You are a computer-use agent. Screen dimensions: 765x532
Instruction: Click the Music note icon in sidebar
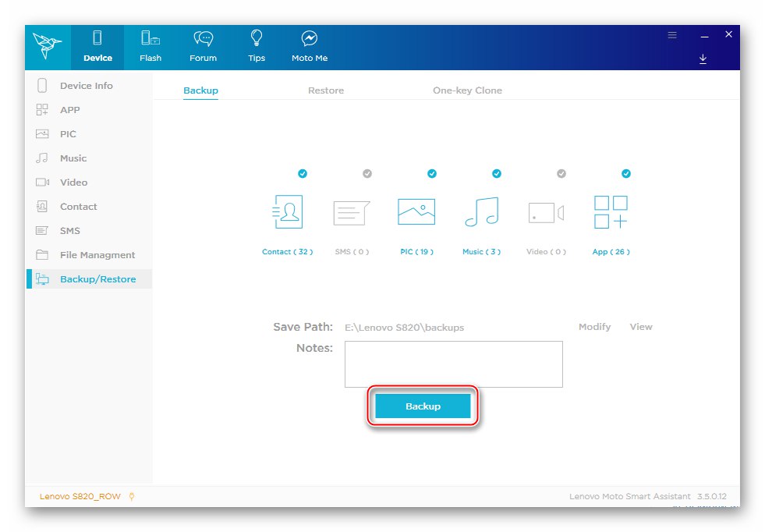tap(42, 158)
